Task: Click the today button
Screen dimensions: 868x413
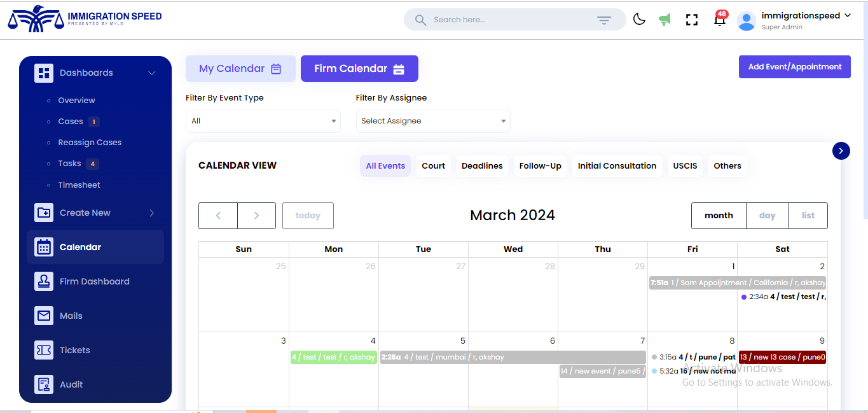Action: click(x=308, y=216)
